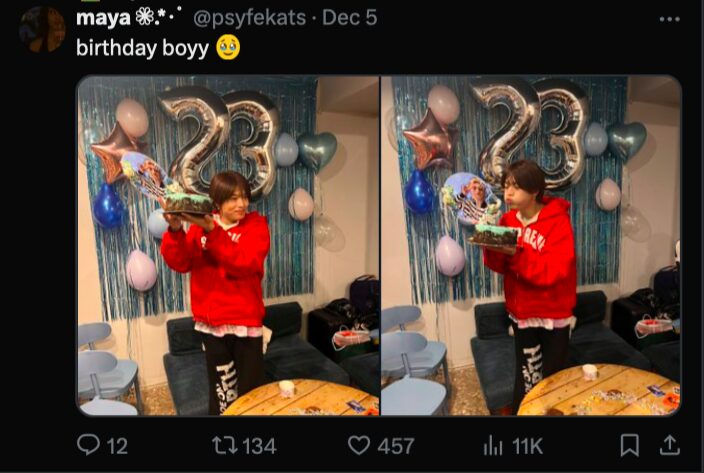Image resolution: width=704 pixels, height=473 pixels.
Task: Click the share upload arrow icon
Action: (670, 445)
